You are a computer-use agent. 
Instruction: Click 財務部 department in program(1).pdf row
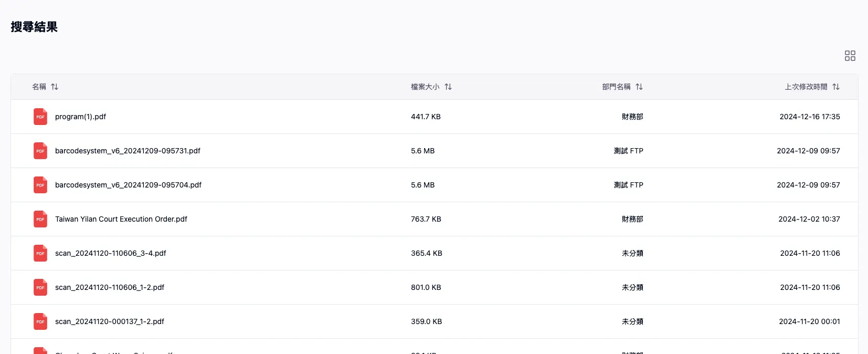coord(632,117)
